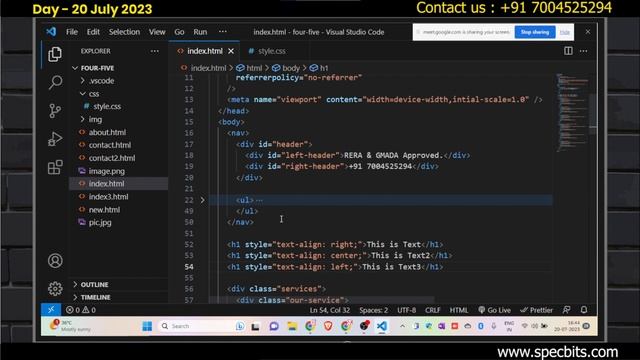Open the Run menu
Viewport: 640px width, 360px height.
(200, 32)
